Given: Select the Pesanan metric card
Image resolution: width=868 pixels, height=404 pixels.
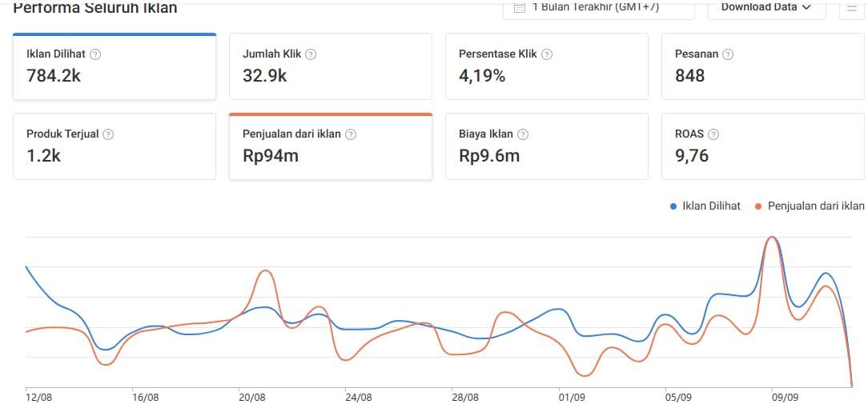Looking at the screenshot, I should [762, 67].
